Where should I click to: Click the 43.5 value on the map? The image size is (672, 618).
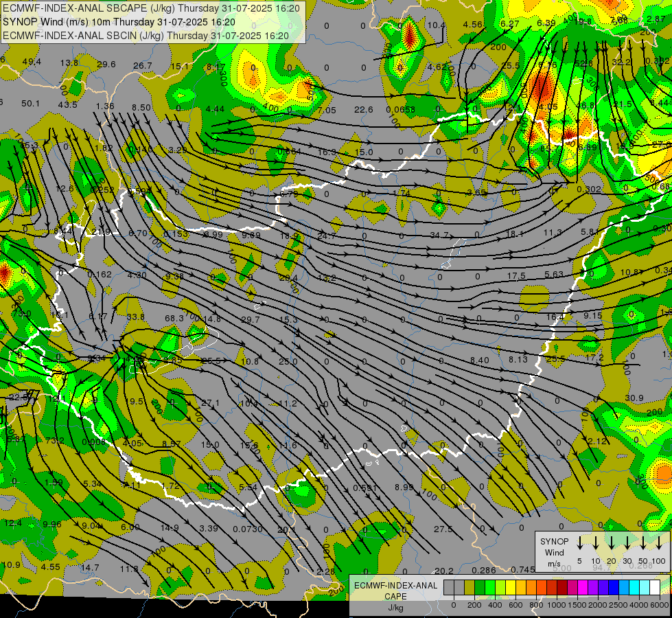68,104
